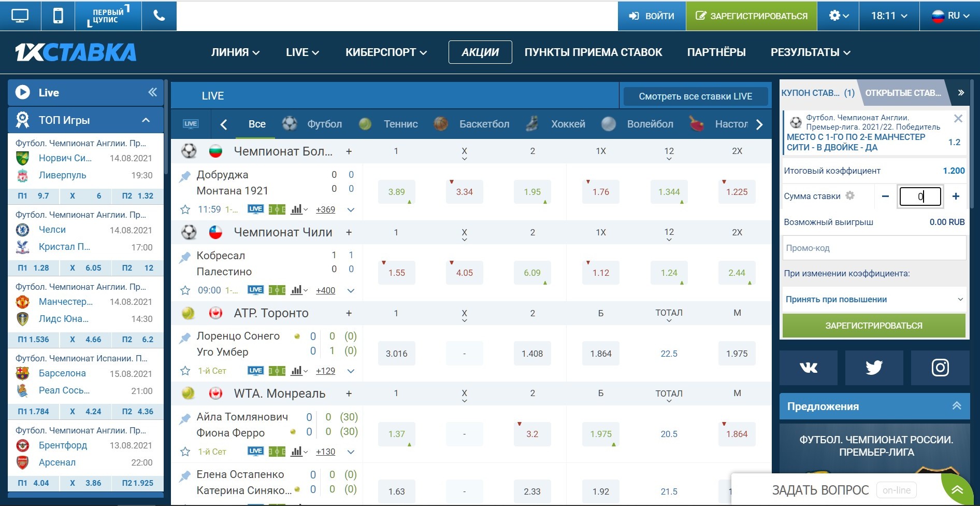Watch LIVE stream of Айла Томлянович match
The height and width of the screenshot is (506, 980).
click(x=255, y=451)
